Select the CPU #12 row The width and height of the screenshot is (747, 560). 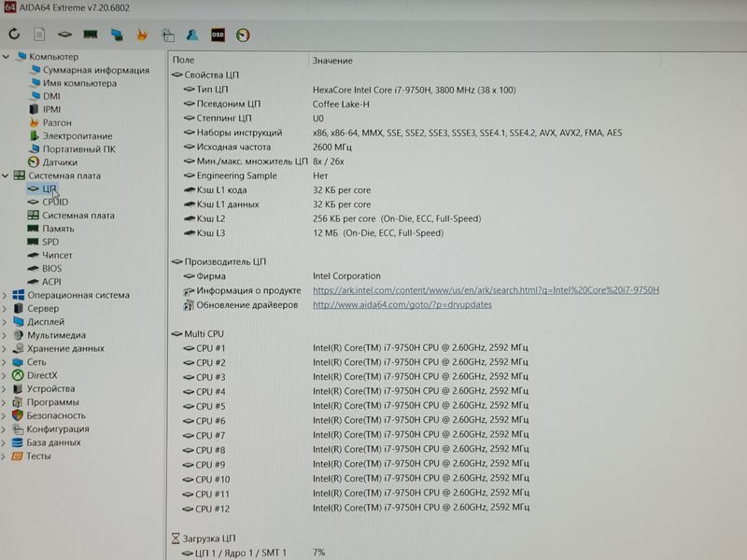[x=356, y=508]
